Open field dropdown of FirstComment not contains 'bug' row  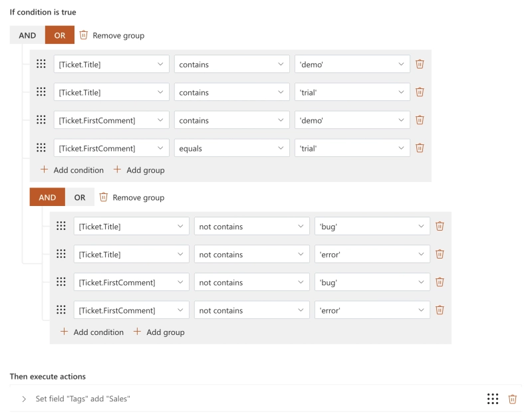pos(132,282)
